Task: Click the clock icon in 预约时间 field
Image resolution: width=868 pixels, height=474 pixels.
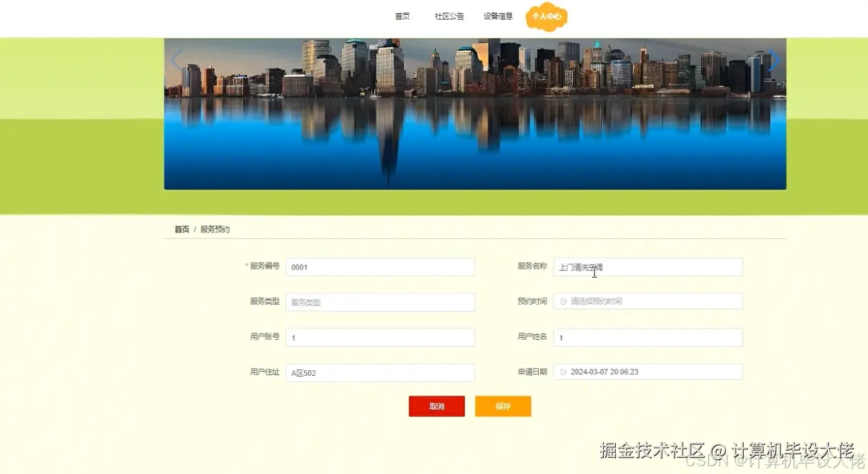Action: (563, 301)
